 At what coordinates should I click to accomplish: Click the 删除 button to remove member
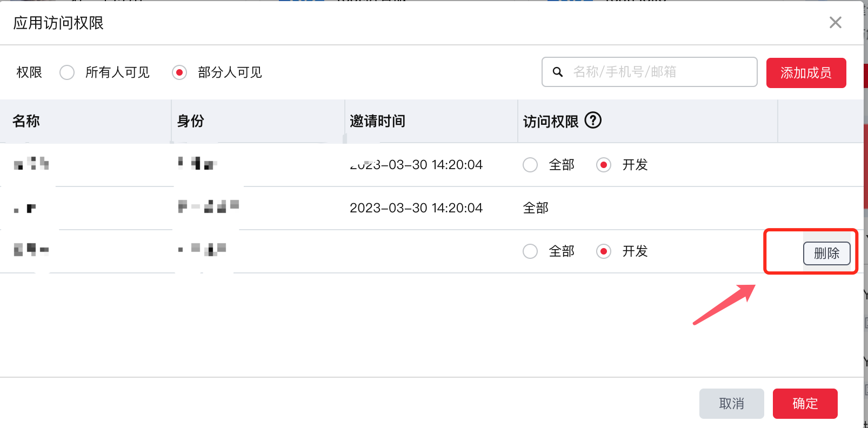(826, 253)
